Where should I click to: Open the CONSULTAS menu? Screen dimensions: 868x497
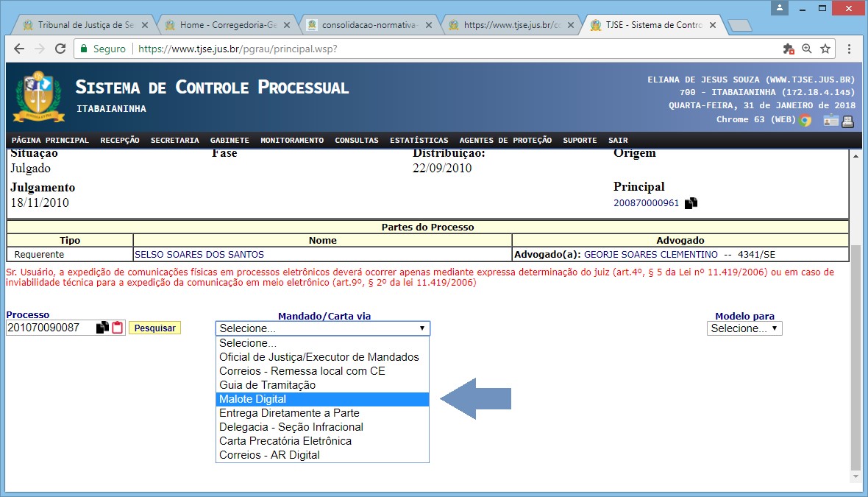[x=356, y=141]
